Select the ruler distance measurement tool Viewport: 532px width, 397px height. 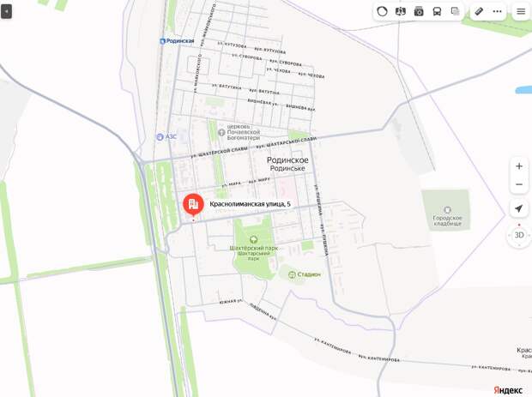click(479, 11)
